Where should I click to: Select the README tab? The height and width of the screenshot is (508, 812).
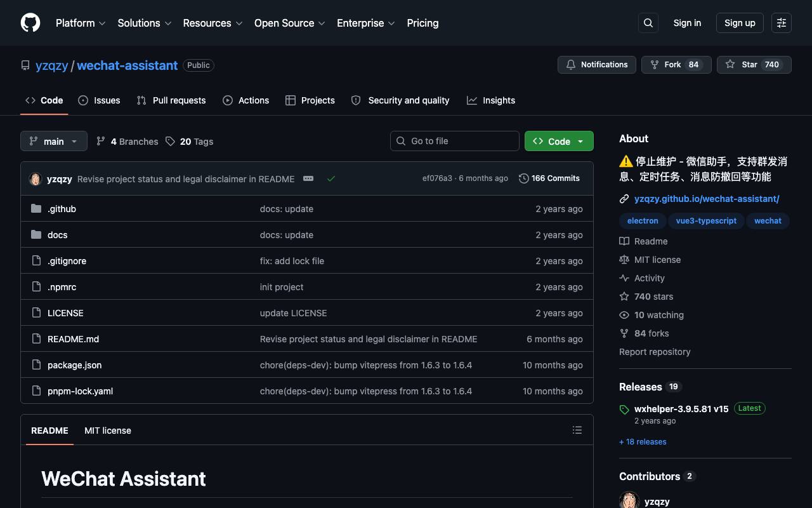[x=49, y=431]
